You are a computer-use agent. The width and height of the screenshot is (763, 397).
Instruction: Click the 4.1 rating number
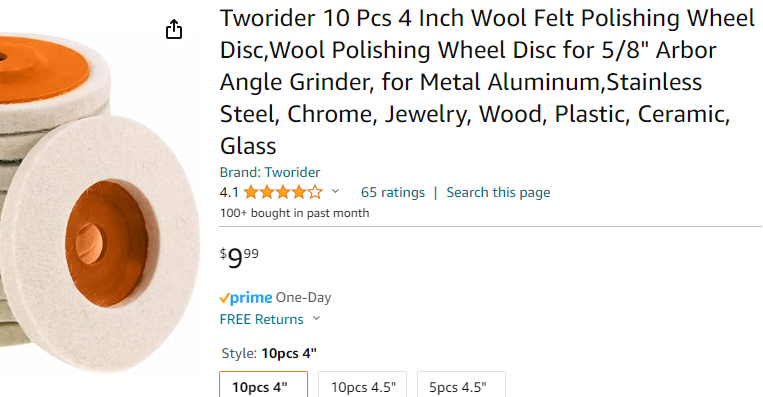(229, 193)
